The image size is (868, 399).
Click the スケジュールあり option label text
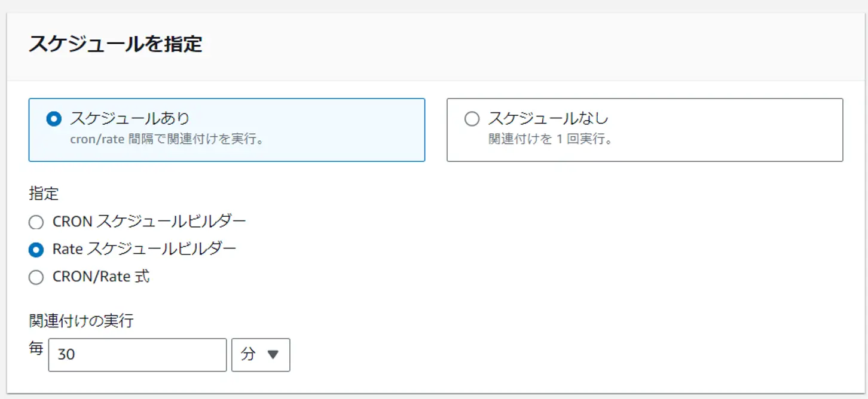(130, 118)
